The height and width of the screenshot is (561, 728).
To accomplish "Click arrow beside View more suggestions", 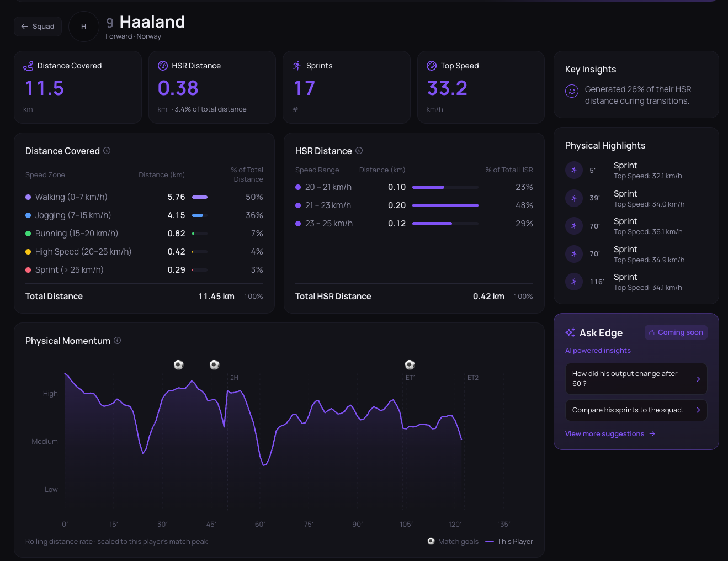I will 652,434.
